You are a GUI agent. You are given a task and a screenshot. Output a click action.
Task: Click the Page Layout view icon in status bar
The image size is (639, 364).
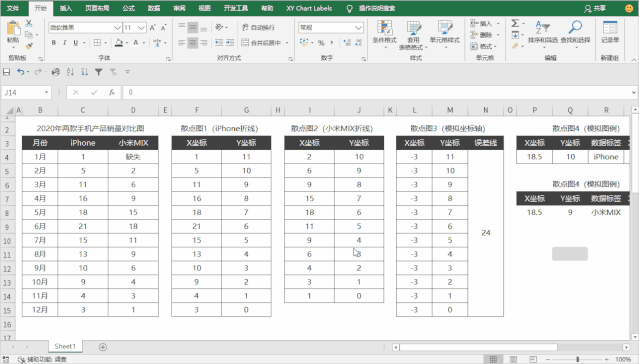(x=513, y=359)
